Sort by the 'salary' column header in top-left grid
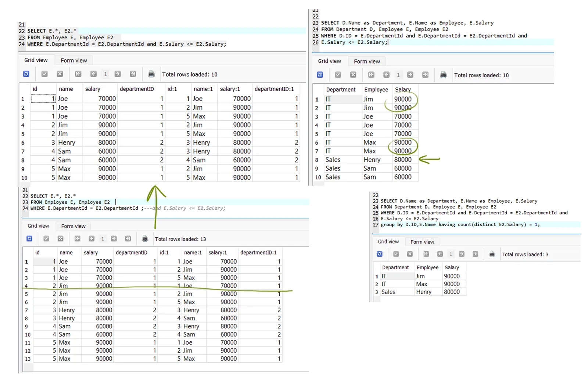Image resolution: width=588 pixels, height=391 pixels. click(93, 89)
